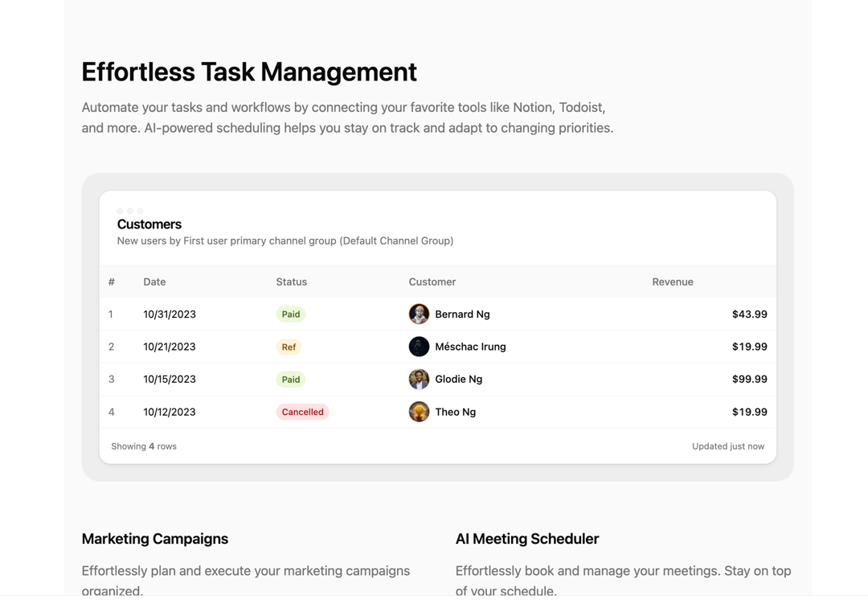Click the # column header
This screenshot has height=600, width=868.
click(111, 282)
